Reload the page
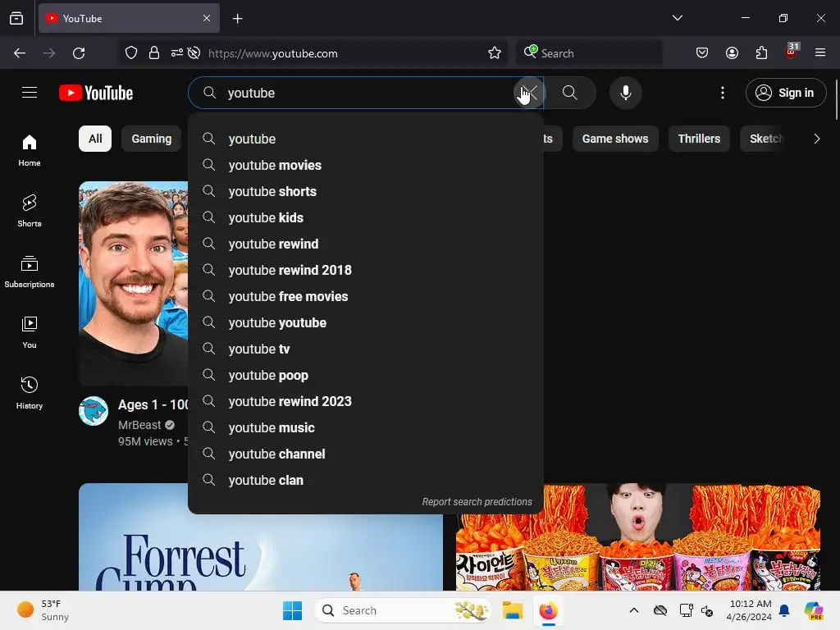 79,53
